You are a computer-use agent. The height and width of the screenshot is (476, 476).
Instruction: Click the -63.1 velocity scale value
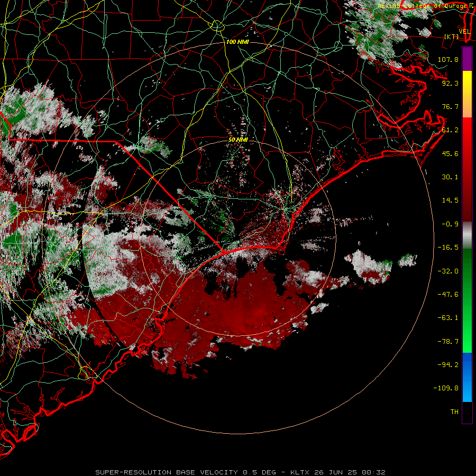click(x=448, y=318)
